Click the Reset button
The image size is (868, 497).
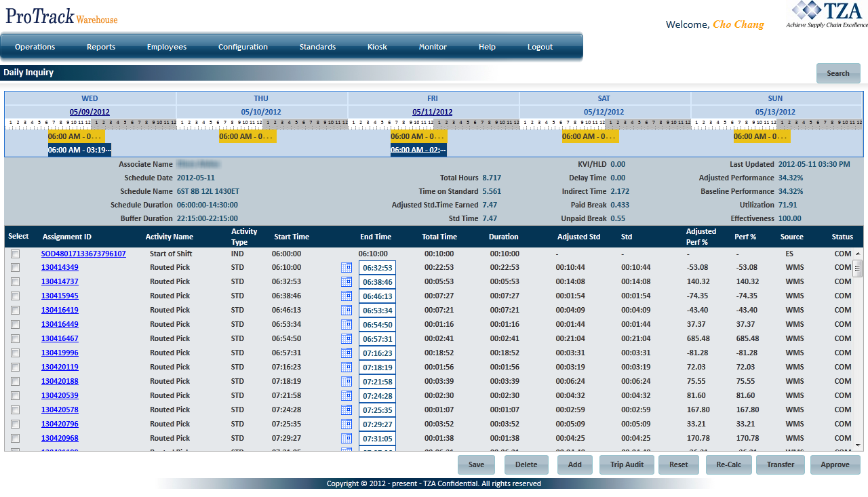679,464
